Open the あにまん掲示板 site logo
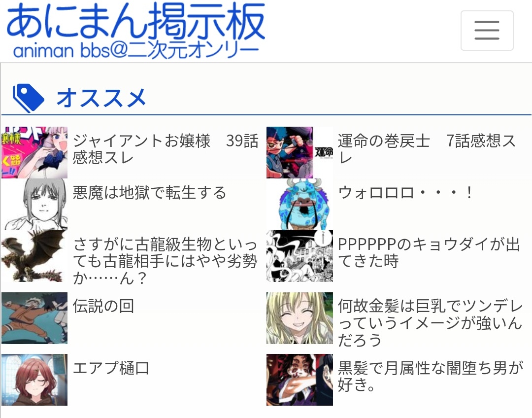532x418 pixels. [x=136, y=30]
